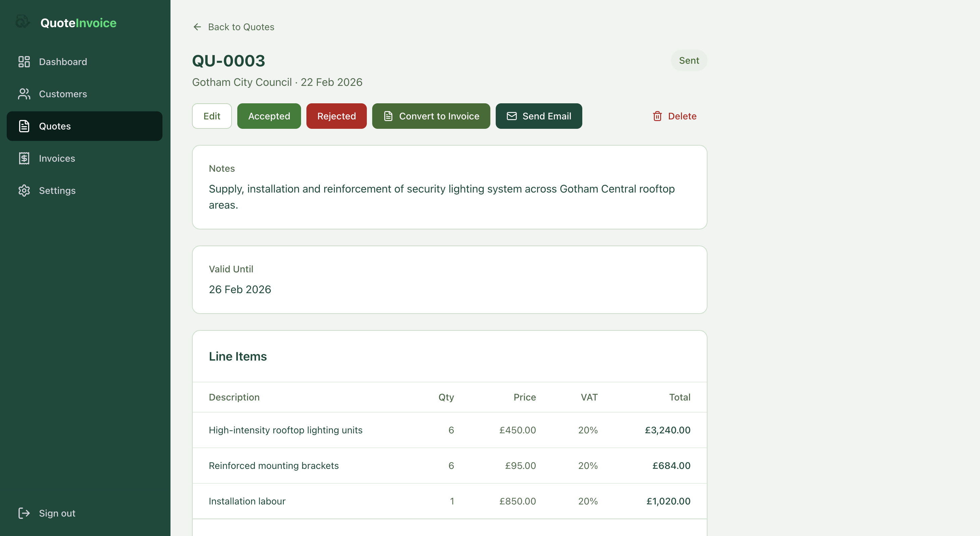Open the quote Edit form

tap(211, 116)
